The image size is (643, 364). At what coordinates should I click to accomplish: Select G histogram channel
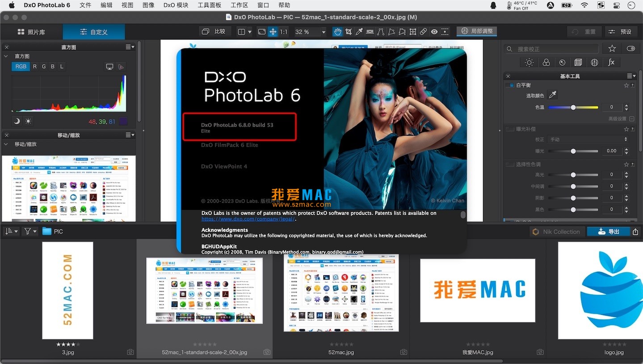coord(44,67)
